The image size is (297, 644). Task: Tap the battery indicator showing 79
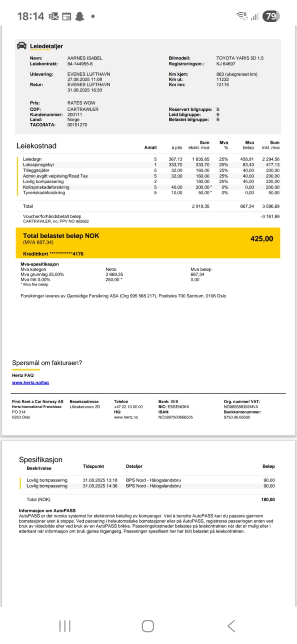[x=271, y=16]
